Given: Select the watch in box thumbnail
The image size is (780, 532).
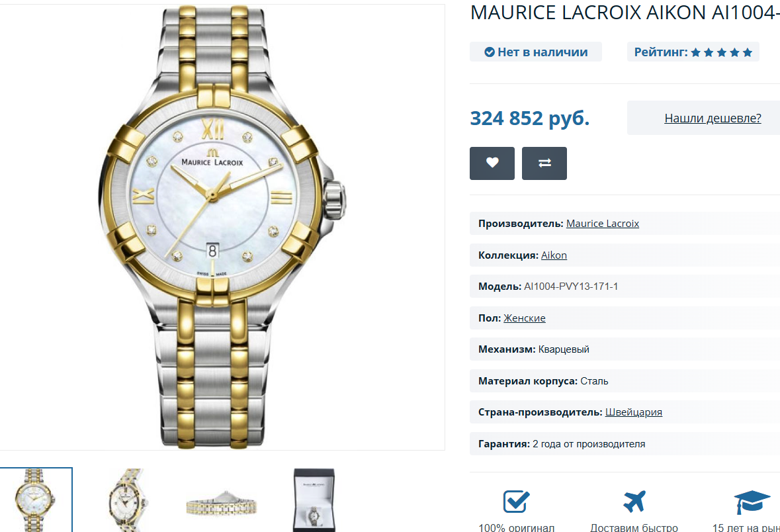Looking at the screenshot, I should [314, 500].
